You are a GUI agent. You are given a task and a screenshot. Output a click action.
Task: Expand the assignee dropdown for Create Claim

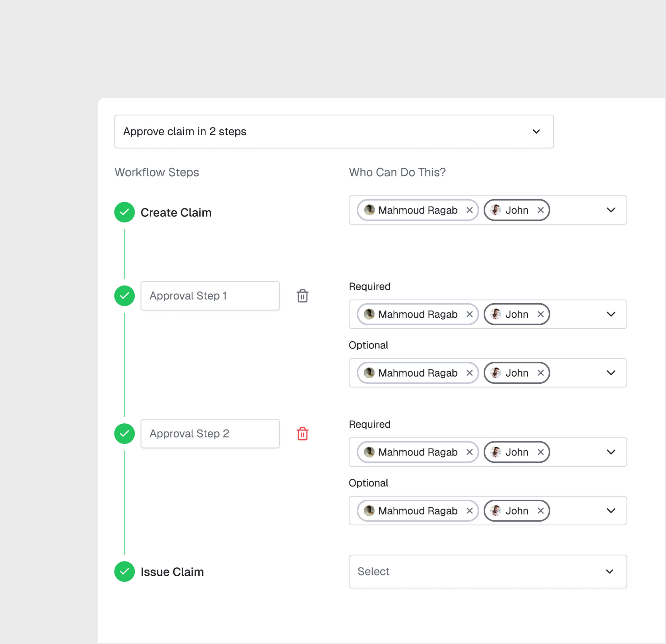pos(611,210)
